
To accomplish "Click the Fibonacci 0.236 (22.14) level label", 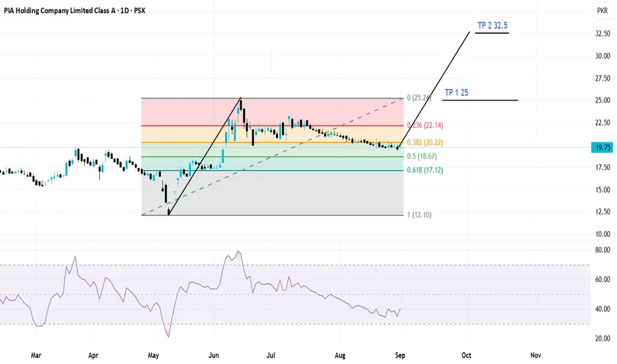I will pos(425,125).
